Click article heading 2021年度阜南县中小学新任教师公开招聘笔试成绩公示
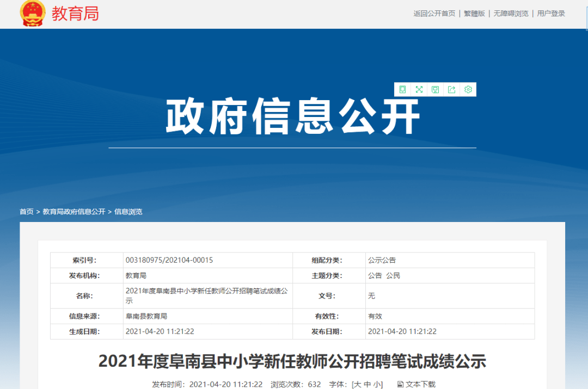 292,361
